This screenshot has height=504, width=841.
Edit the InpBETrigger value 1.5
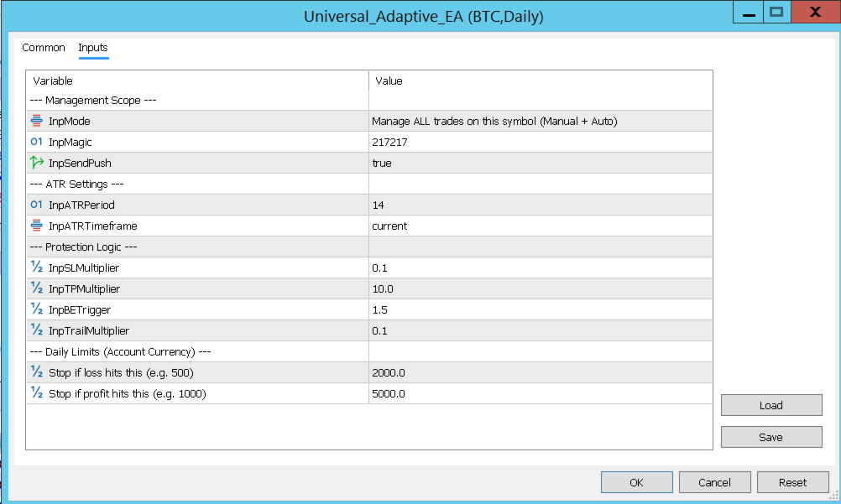[x=541, y=309]
